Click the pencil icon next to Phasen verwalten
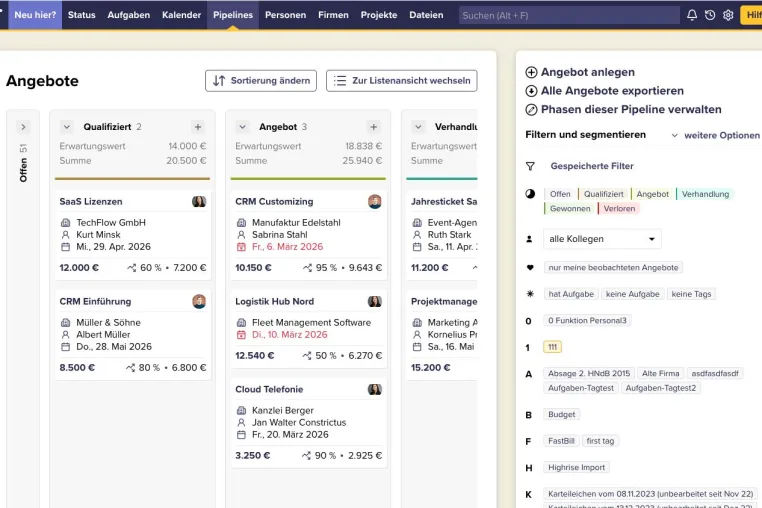Image resolution: width=762 pixels, height=508 pixels. (531, 109)
